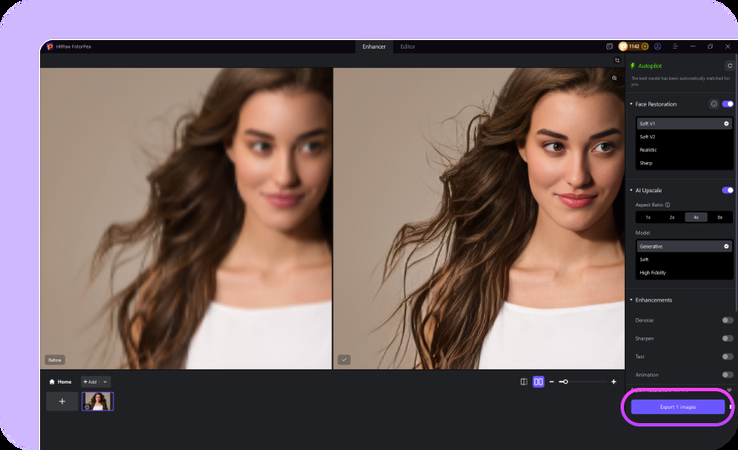This screenshot has height=450, width=738.
Task: Zoom in with the plus icon
Action: 613,382
